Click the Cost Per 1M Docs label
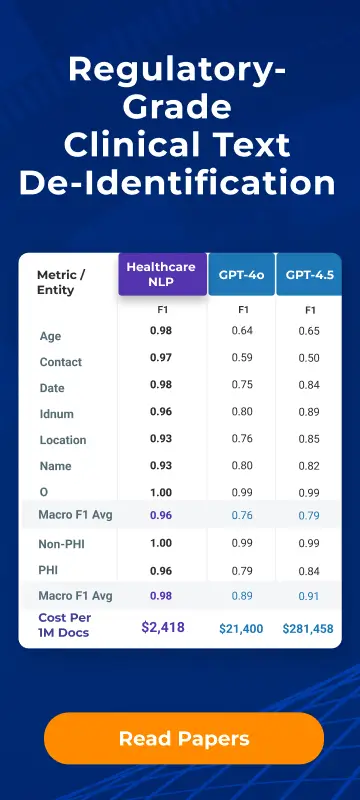 (x=64, y=625)
